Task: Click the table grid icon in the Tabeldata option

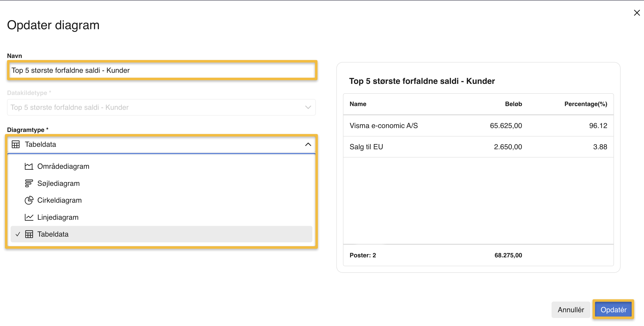Action: pyautogui.click(x=29, y=234)
